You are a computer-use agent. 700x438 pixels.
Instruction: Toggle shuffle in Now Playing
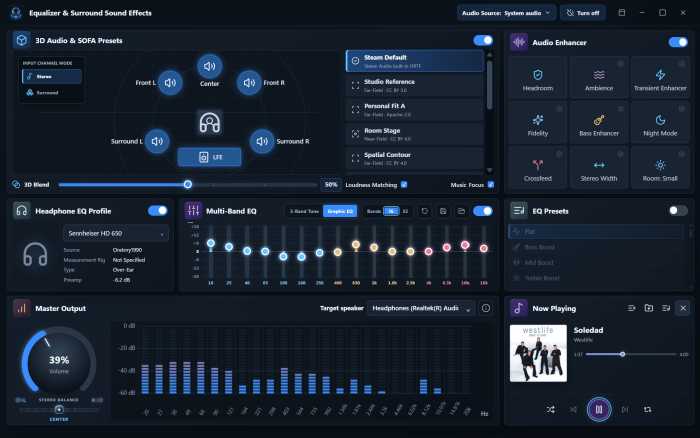pos(550,409)
